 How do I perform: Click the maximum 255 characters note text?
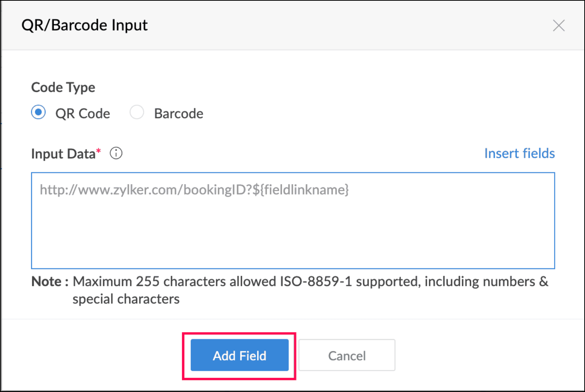(310, 282)
